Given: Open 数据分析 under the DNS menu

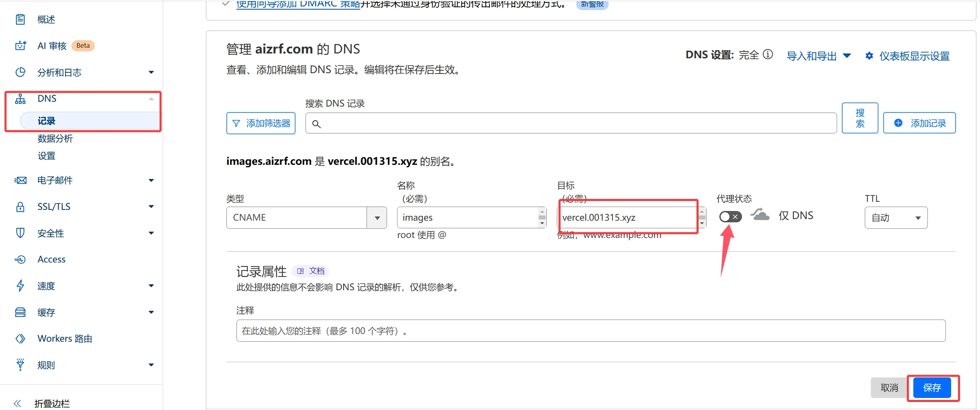Looking at the screenshot, I should [x=55, y=139].
